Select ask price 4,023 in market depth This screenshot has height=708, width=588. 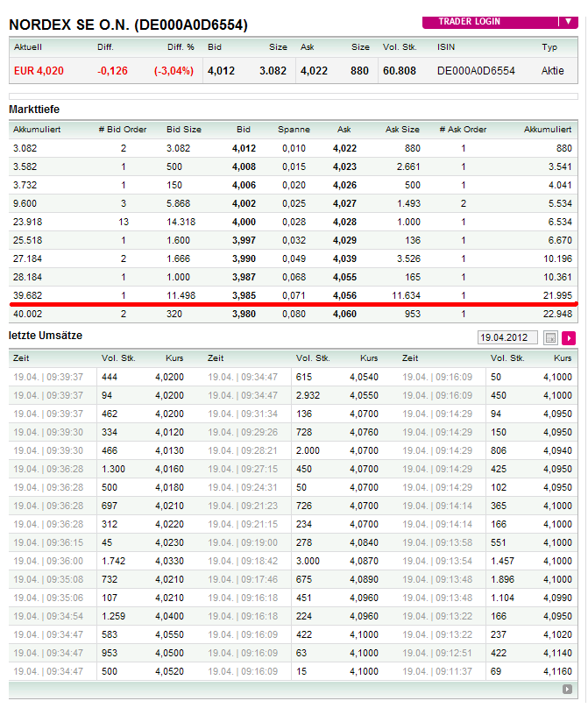point(344,167)
